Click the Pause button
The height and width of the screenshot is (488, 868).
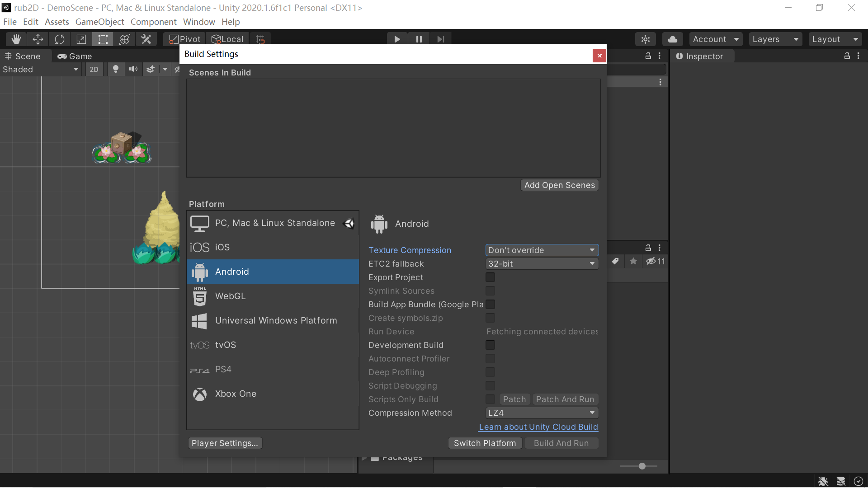419,39
